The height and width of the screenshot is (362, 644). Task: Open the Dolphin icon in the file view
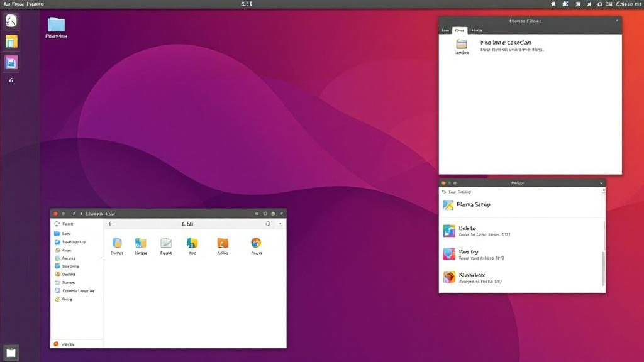[118, 244]
